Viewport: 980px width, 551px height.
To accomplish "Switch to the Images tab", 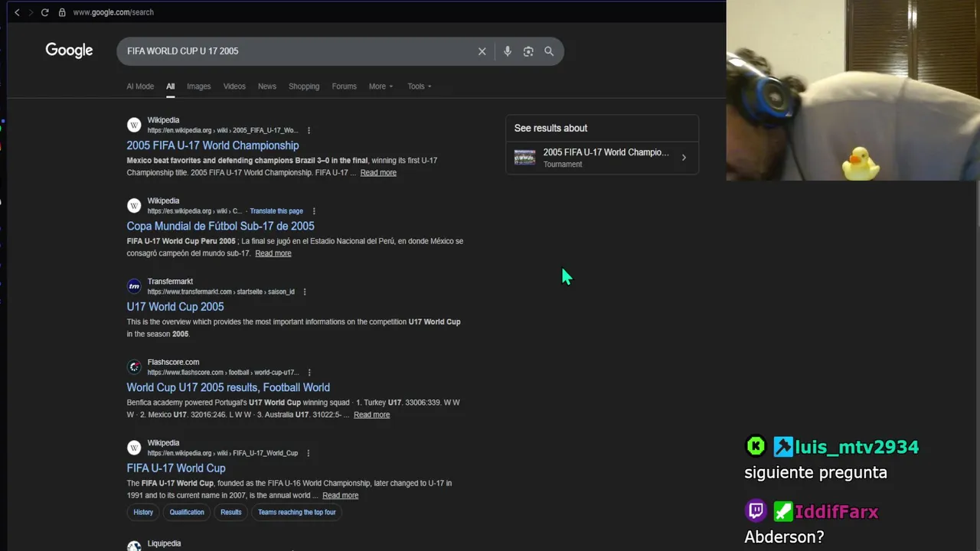I will (x=198, y=86).
